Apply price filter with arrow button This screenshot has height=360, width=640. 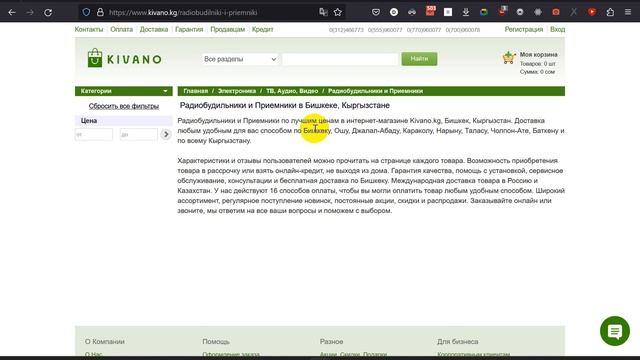pyautogui.click(x=166, y=134)
